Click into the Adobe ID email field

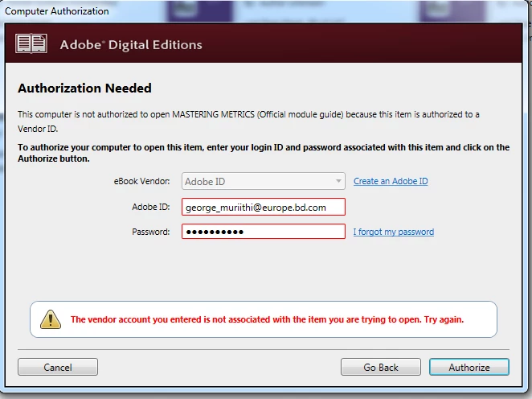point(264,207)
